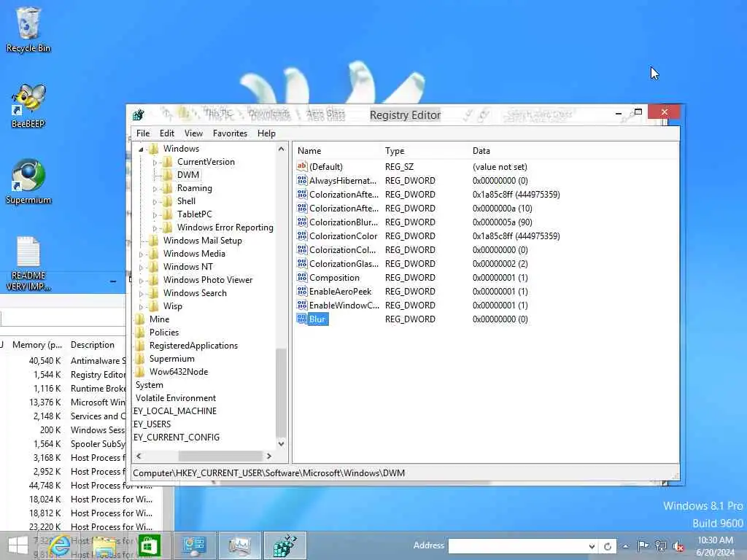Click the taskbar address refresh icon

(608, 547)
